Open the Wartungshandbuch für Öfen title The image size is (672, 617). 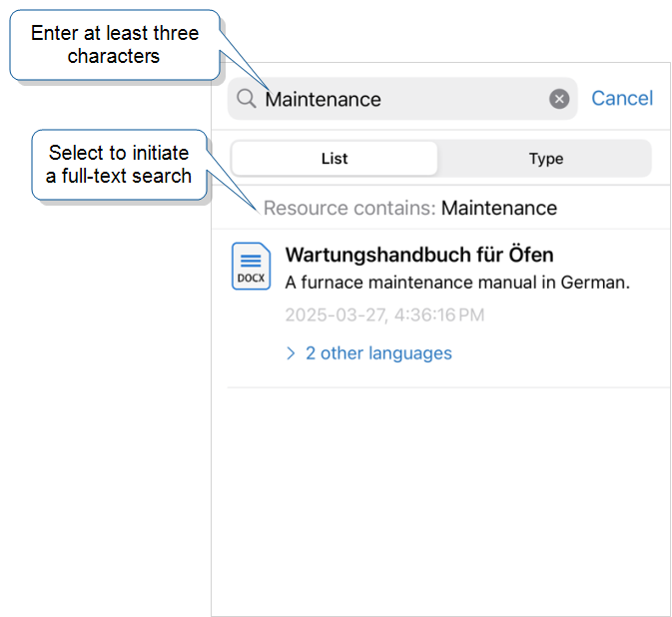(x=419, y=255)
